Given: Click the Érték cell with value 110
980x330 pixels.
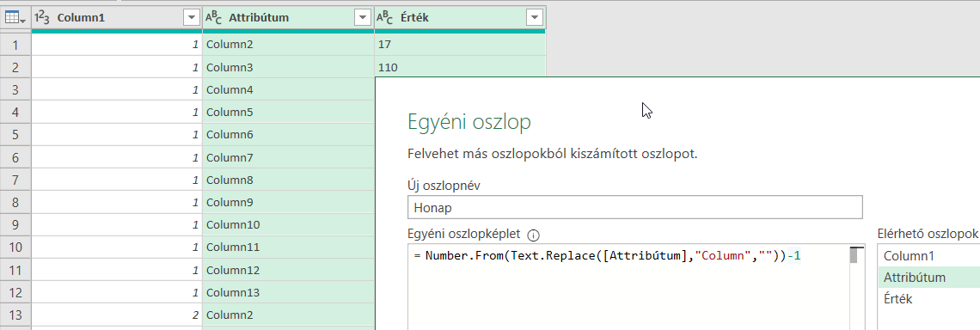Looking at the screenshot, I should (x=460, y=67).
